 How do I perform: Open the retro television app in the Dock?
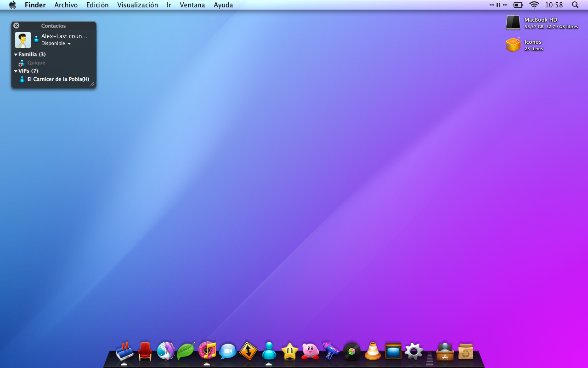393,351
